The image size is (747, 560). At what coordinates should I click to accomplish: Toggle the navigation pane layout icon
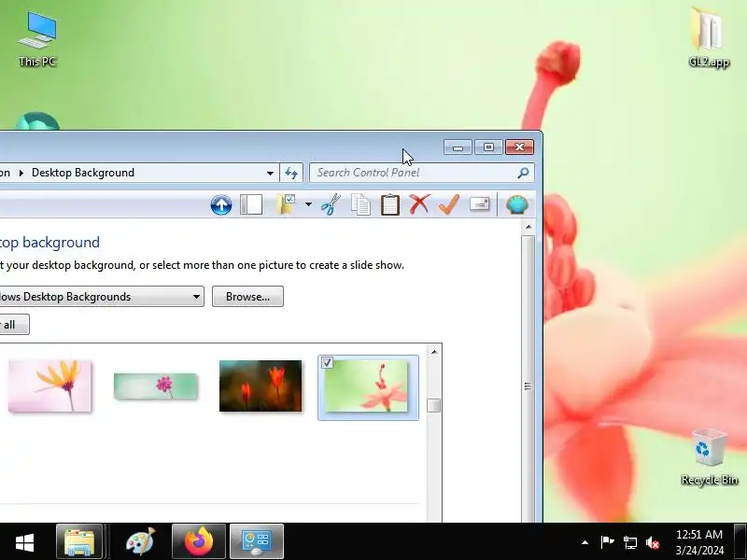click(x=251, y=204)
